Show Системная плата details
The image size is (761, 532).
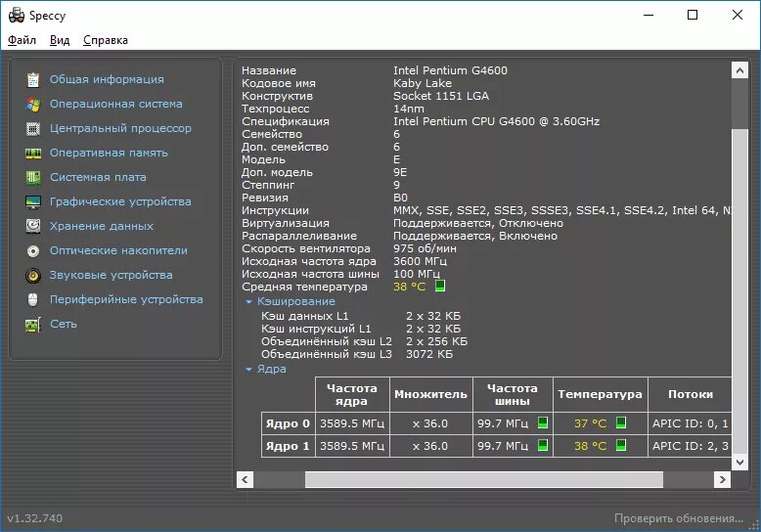98,177
